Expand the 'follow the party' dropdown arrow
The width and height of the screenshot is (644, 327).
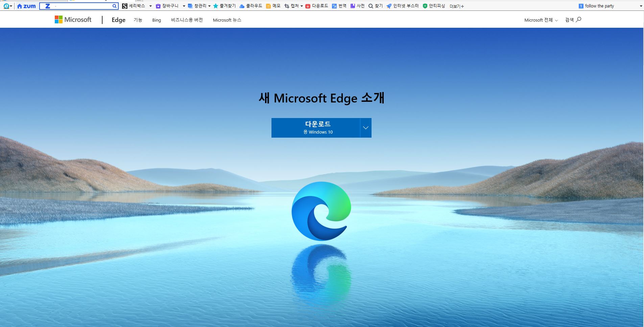point(641,6)
